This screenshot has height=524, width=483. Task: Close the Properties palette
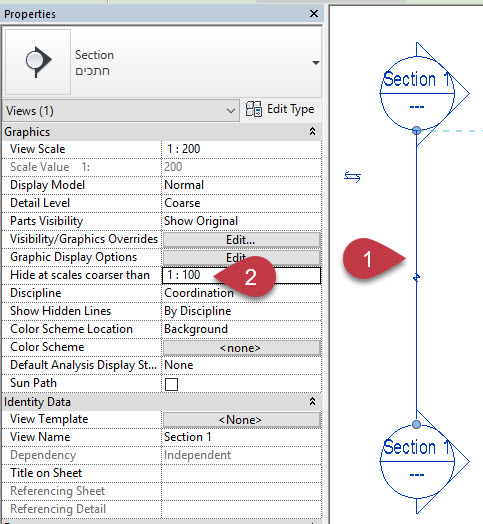(x=314, y=14)
